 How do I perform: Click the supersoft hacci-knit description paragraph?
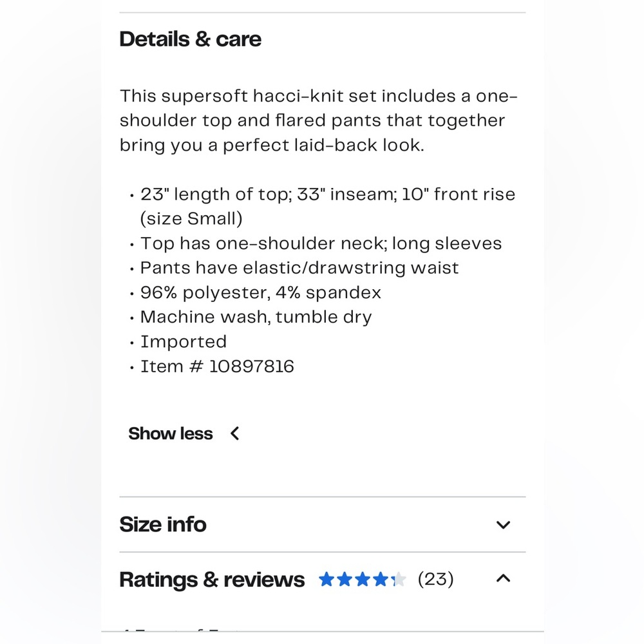(319, 120)
